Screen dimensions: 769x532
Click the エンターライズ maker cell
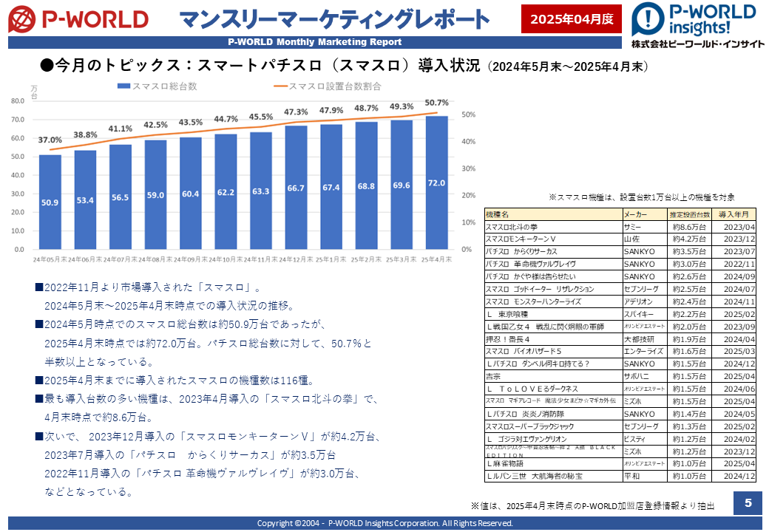tap(645, 352)
